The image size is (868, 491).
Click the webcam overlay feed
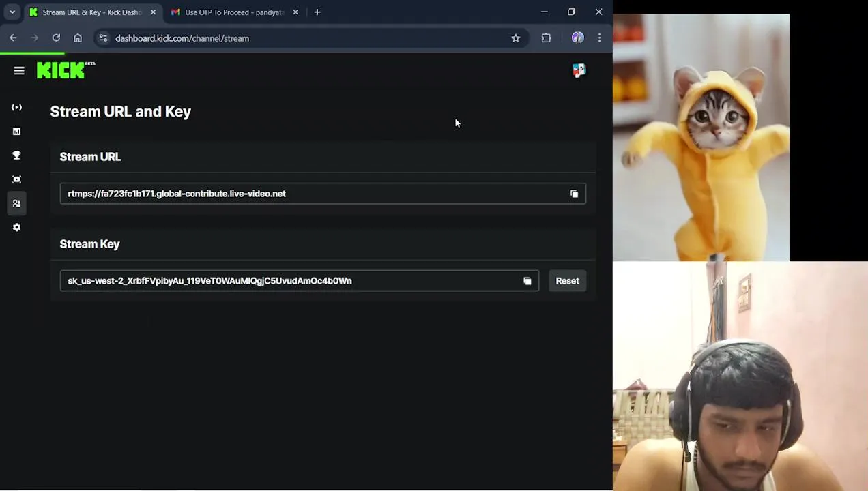pos(740,376)
